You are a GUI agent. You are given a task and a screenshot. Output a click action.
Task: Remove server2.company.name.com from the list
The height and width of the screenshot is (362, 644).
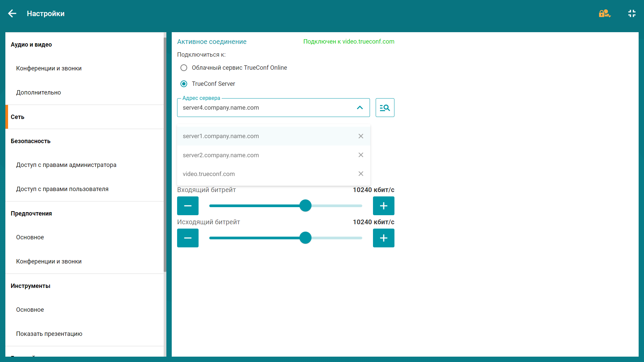pos(361,155)
